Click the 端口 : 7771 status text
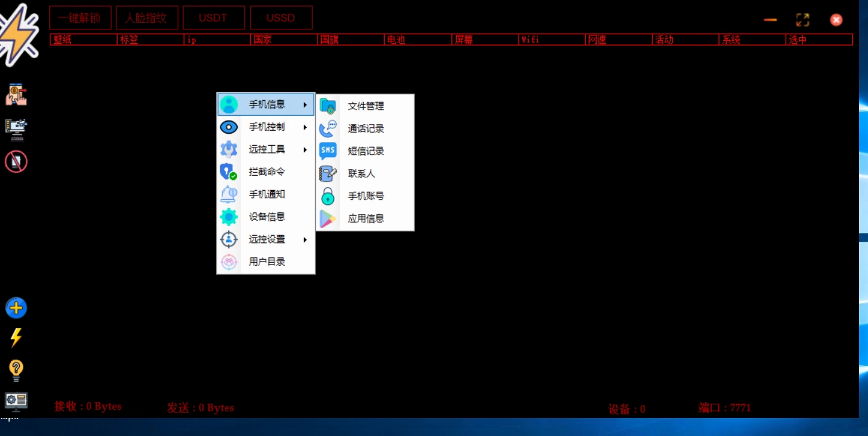 [x=725, y=408]
